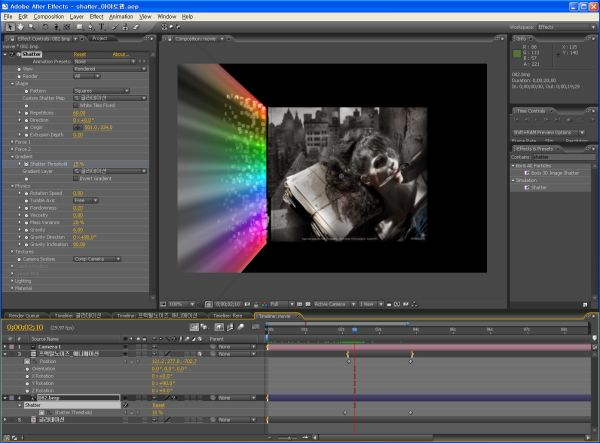Click the About link for Shatter

tap(120, 54)
